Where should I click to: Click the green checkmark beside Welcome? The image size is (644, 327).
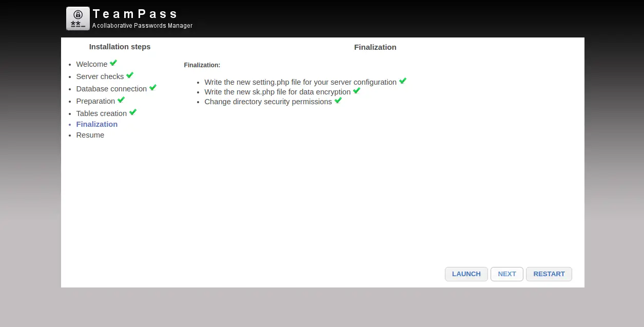pyautogui.click(x=113, y=63)
